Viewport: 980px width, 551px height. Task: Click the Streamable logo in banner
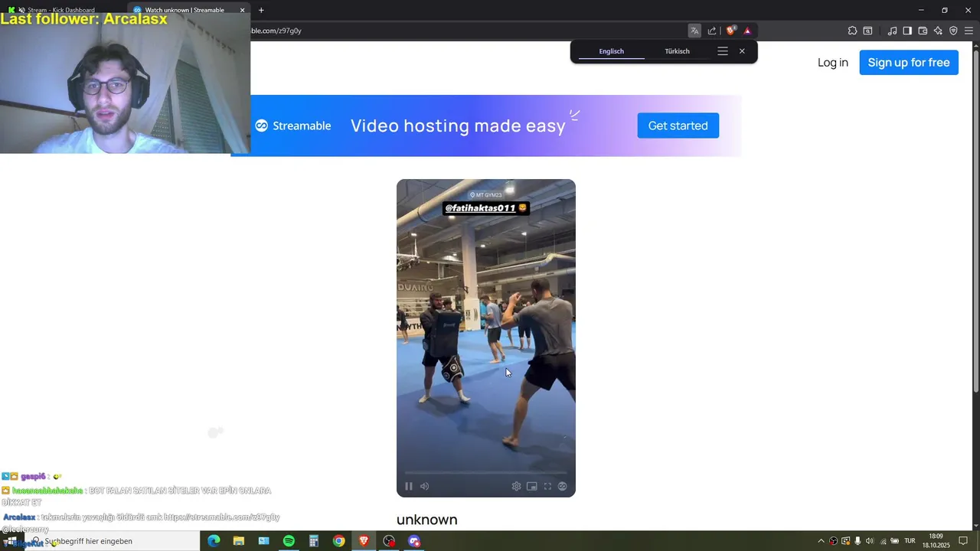(x=293, y=126)
